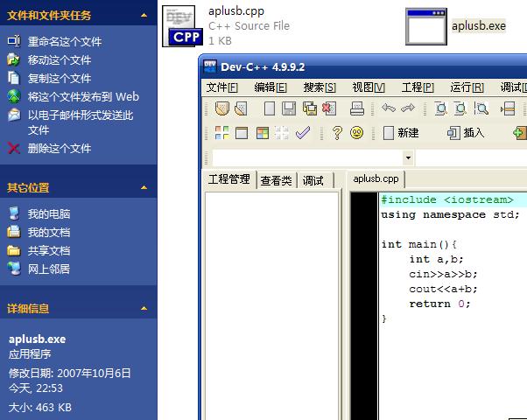Viewport: 527px width, 420px height.
Task: Click the 插入 toolbar button
Action: coord(466,133)
